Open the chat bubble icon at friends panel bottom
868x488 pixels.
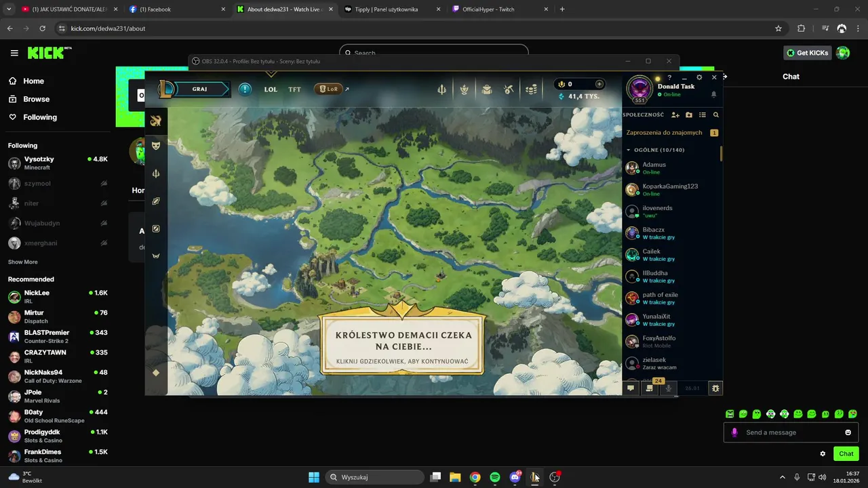pyautogui.click(x=631, y=388)
